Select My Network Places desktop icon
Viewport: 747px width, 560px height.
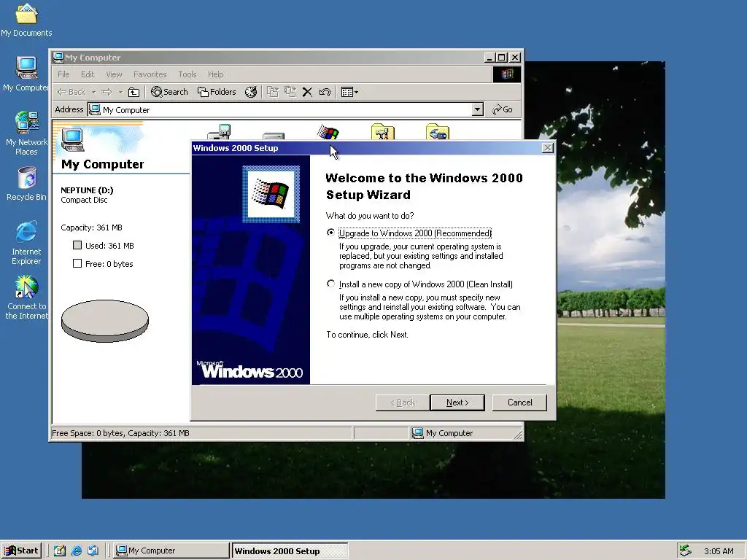tap(26, 133)
